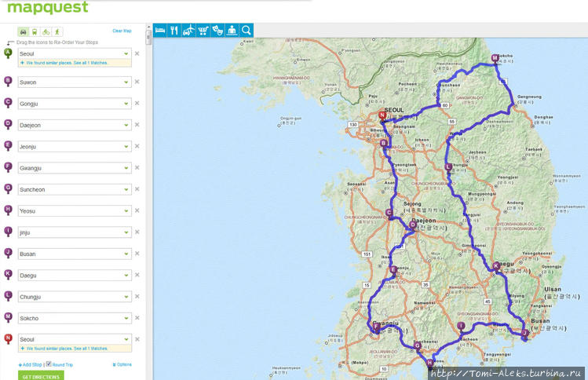Screen dimensions: 588x380
Task: Choose bicycle travel mode
Action: pyautogui.click(x=46, y=32)
